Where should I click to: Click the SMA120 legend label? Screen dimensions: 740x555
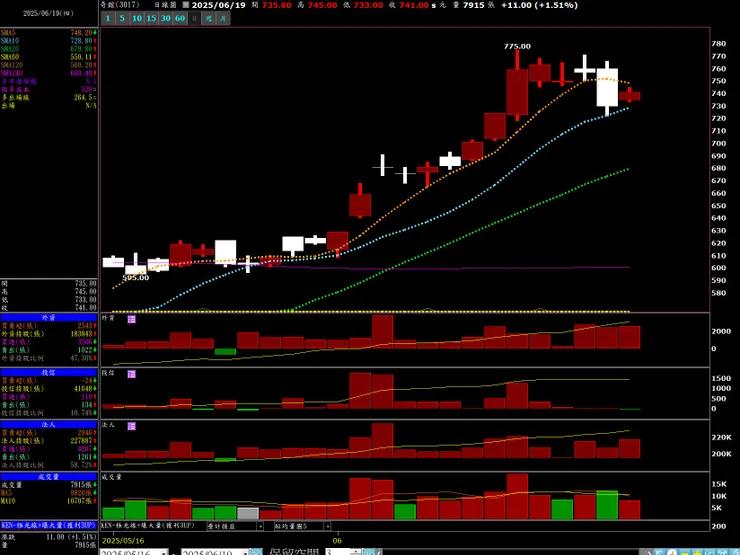click(x=11, y=65)
